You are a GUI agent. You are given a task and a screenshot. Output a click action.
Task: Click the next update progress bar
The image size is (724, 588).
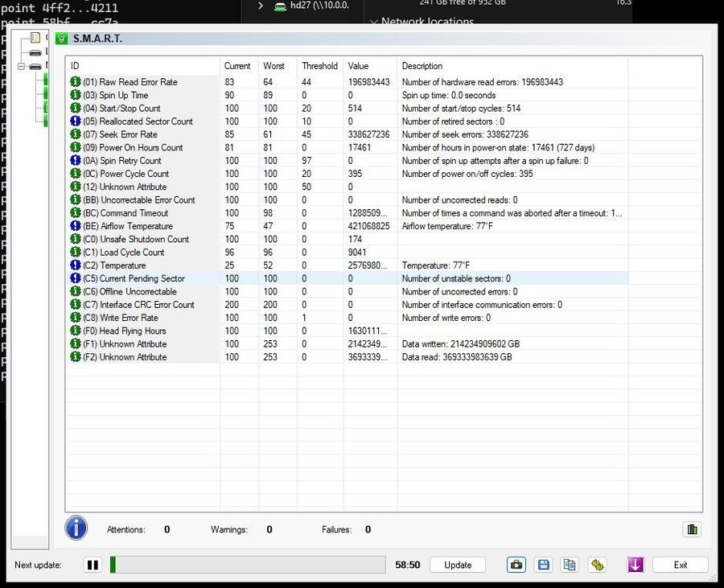point(247,565)
